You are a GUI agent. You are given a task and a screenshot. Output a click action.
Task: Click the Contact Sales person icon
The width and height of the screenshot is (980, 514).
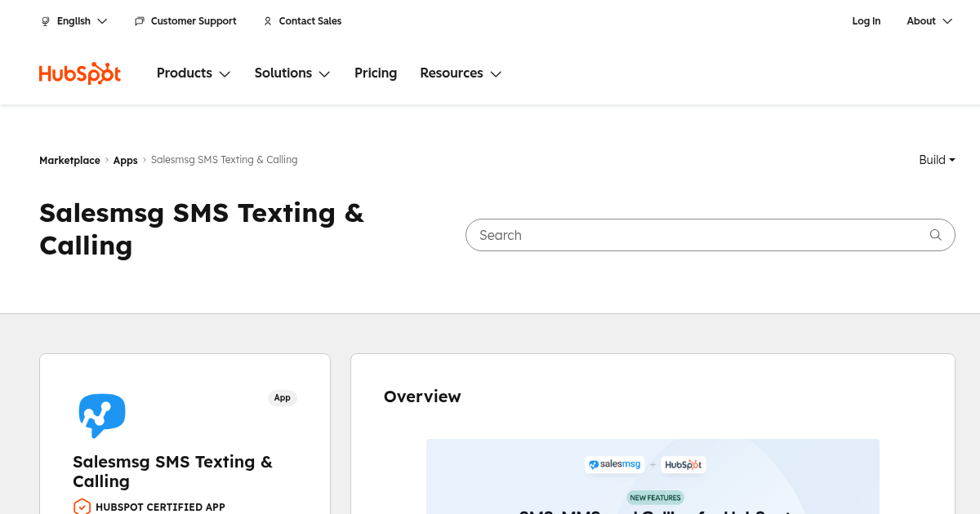(x=268, y=21)
